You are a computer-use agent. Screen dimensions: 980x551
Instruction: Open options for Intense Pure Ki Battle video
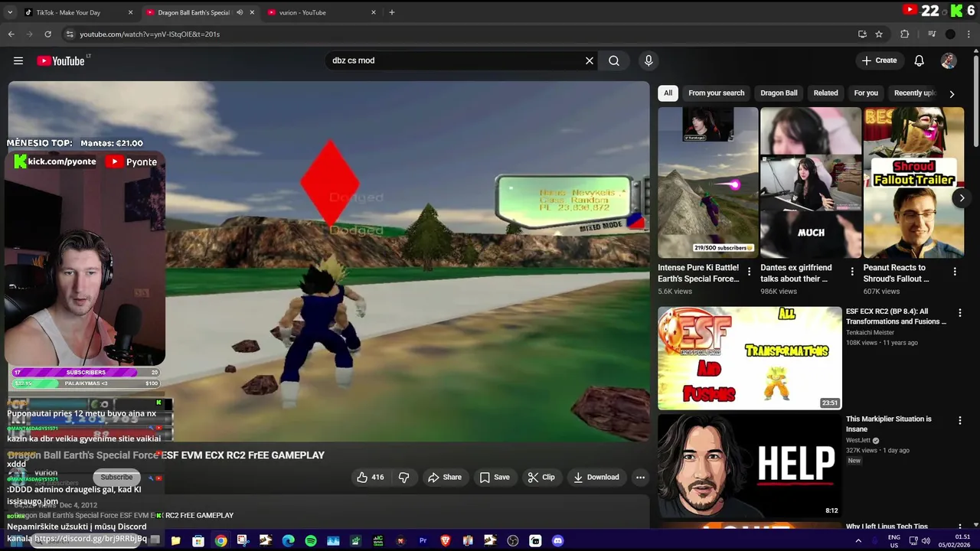(x=749, y=272)
